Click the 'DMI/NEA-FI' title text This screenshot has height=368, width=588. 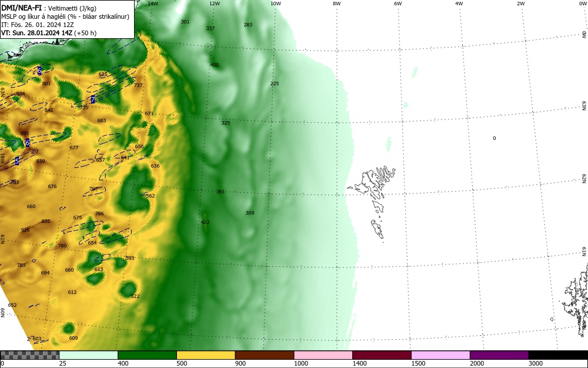tap(21, 7)
